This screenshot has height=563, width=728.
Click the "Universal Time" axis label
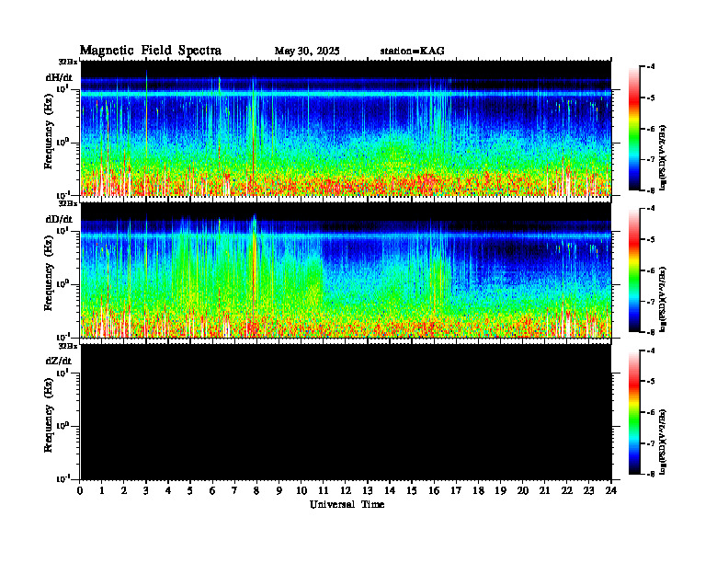point(347,504)
